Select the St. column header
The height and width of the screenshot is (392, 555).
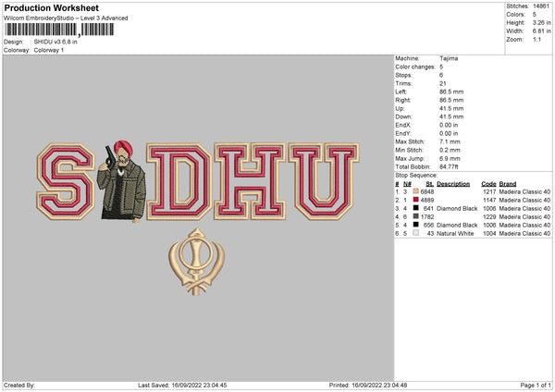pyautogui.click(x=430, y=184)
